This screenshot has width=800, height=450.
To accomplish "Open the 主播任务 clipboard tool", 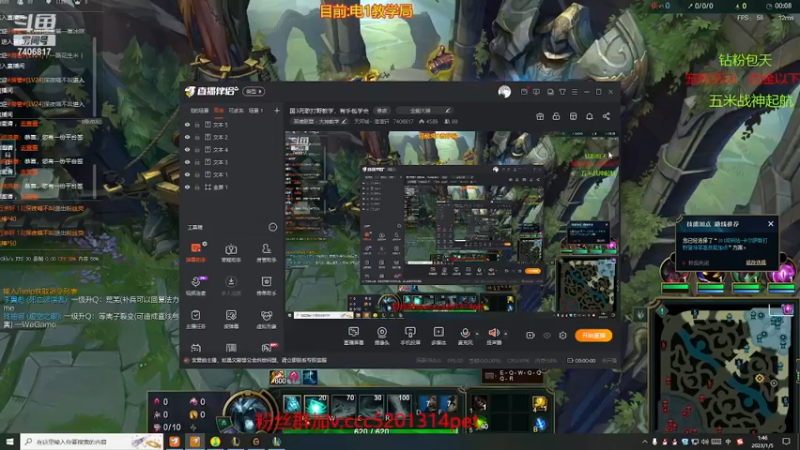I will click(196, 319).
